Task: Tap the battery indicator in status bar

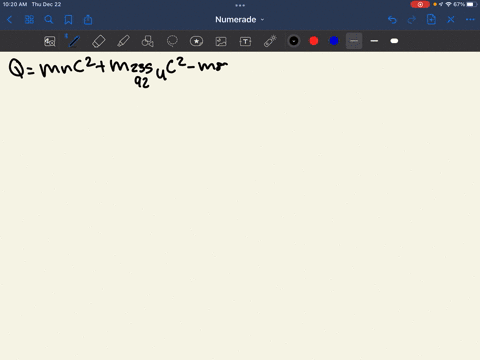Action: 472,4
